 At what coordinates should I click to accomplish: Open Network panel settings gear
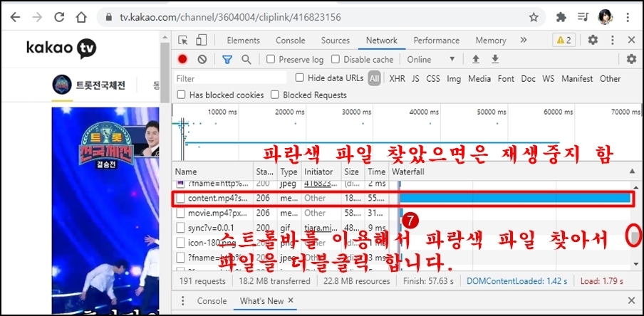point(631,59)
